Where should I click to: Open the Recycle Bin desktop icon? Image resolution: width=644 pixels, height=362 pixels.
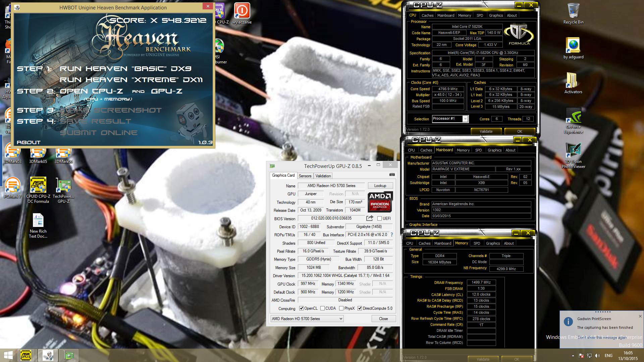(x=573, y=13)
